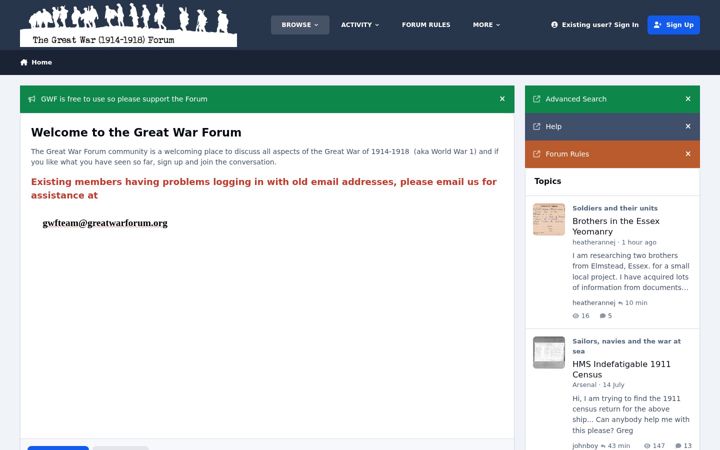Open topic HMS Indefatigable 1911 Census
The image size is (720, 450).
[x=621, y=369]
